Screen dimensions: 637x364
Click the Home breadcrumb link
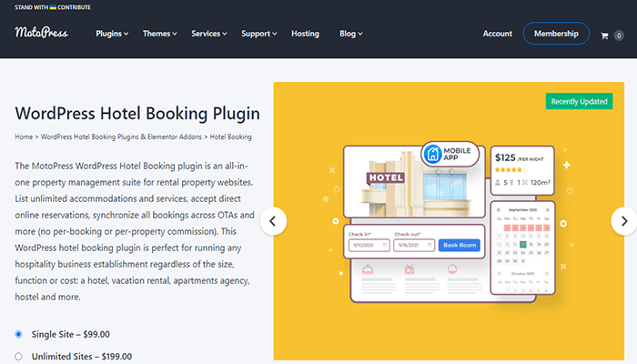[x=24, y=136]
